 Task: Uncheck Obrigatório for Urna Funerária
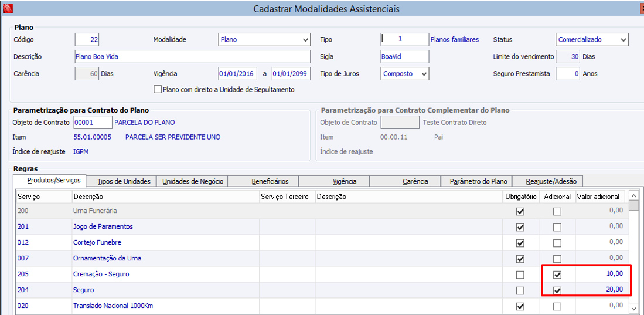coord(520,211)
